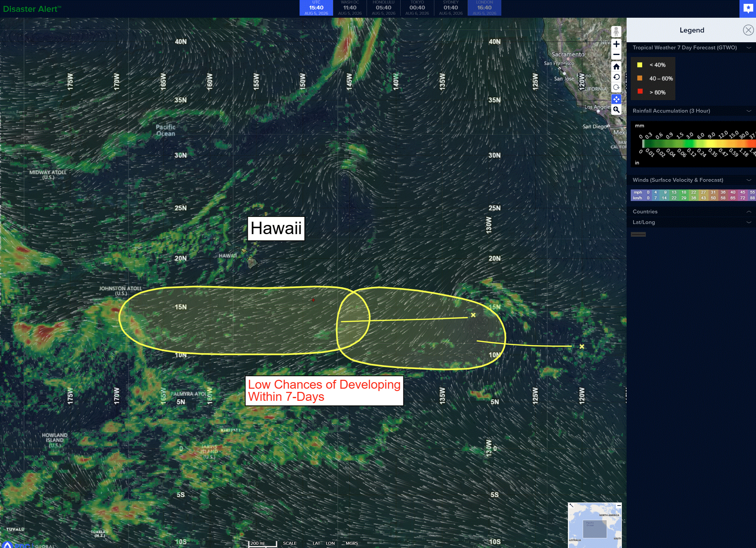Click the Winds (Surface Velocity & Forecast) title
Screen dimensions: 756x548
678,180
